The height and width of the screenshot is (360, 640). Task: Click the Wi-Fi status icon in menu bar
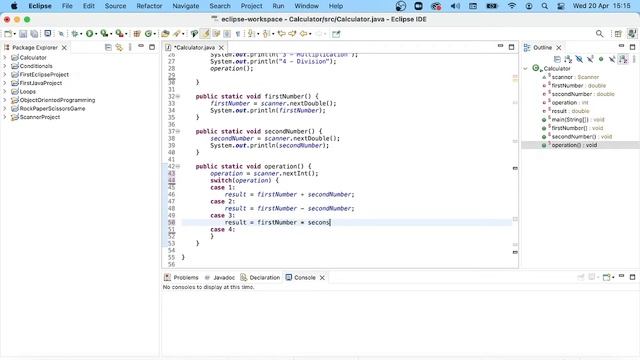click(512, 6)
